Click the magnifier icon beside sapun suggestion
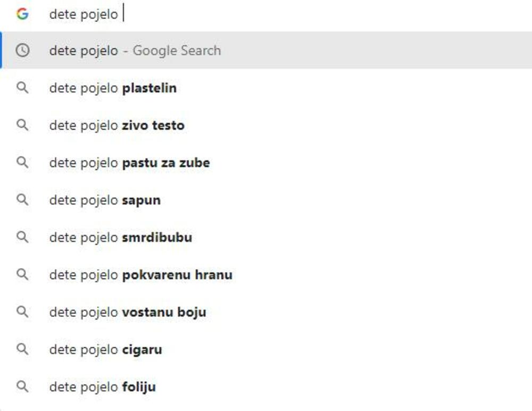Image resolution: width=532 pixels, height=411 pixels. [22, 200]
